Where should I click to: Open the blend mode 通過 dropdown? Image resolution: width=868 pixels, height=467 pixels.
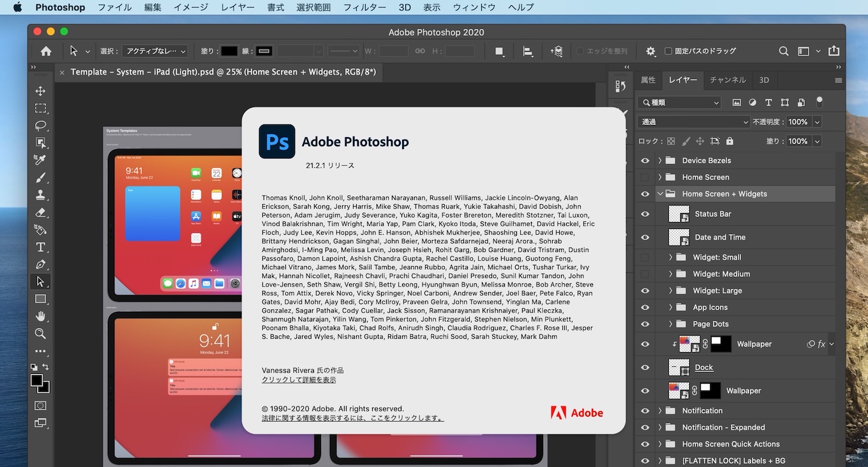pyautogui.click(x=694, y=122)
